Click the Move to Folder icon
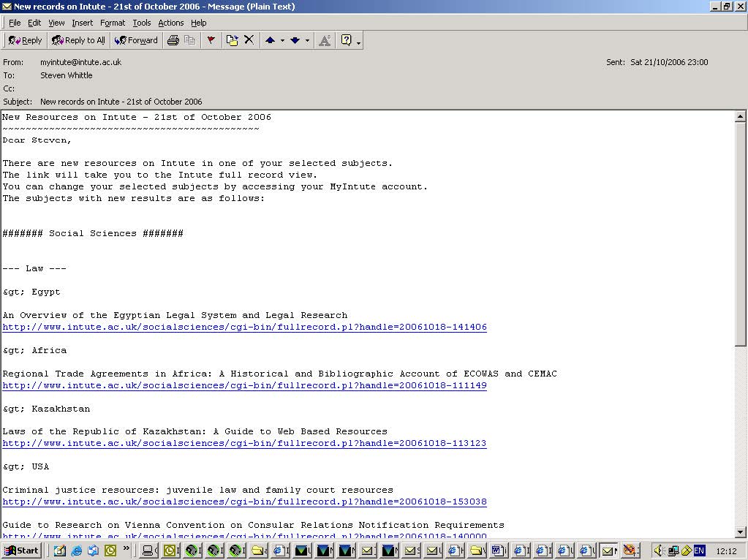 233,40
